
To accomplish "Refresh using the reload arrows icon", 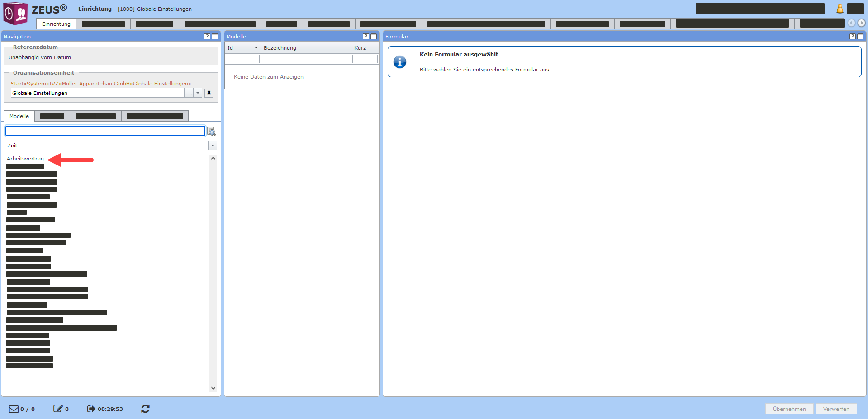I will point(145,409).
